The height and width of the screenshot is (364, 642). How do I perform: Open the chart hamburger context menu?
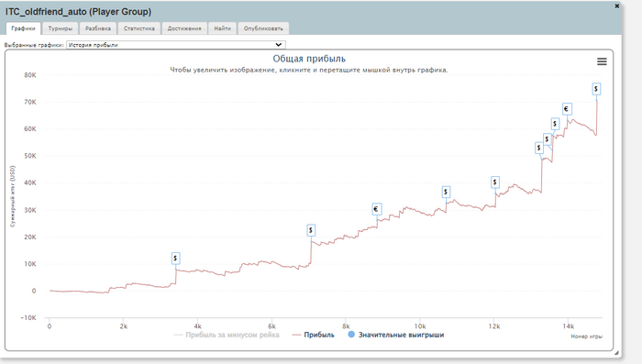pyautogui.click(x=602, y=61)
